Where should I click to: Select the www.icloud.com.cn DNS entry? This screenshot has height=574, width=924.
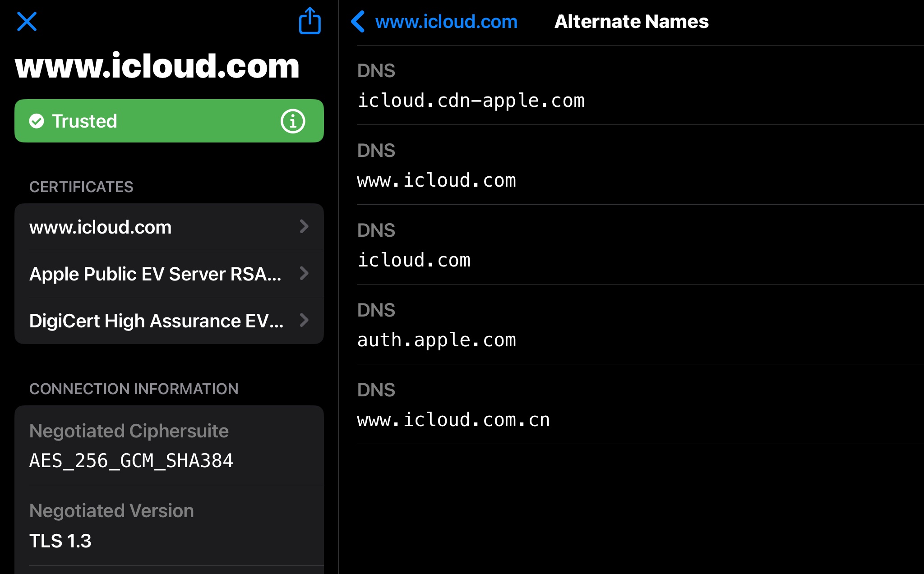click(x=453, y=419)
